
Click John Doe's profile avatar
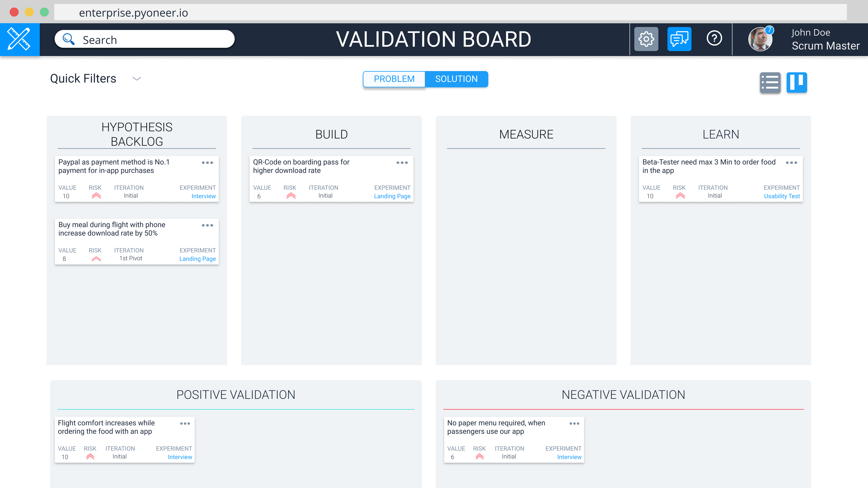(760, 40)
